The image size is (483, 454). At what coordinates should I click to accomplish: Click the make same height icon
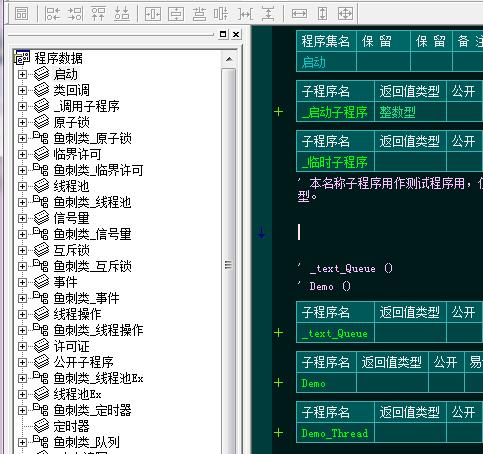pyautogui.click(x=322, y=14)
